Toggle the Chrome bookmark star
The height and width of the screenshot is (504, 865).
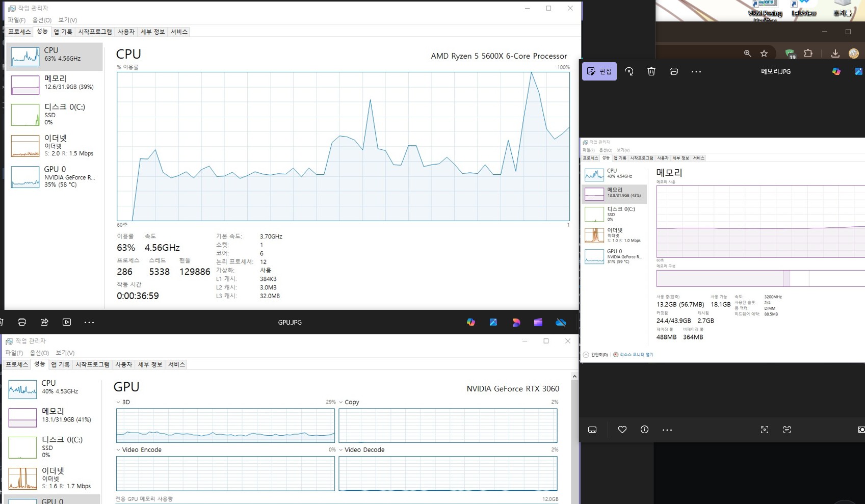pos(764,54)
